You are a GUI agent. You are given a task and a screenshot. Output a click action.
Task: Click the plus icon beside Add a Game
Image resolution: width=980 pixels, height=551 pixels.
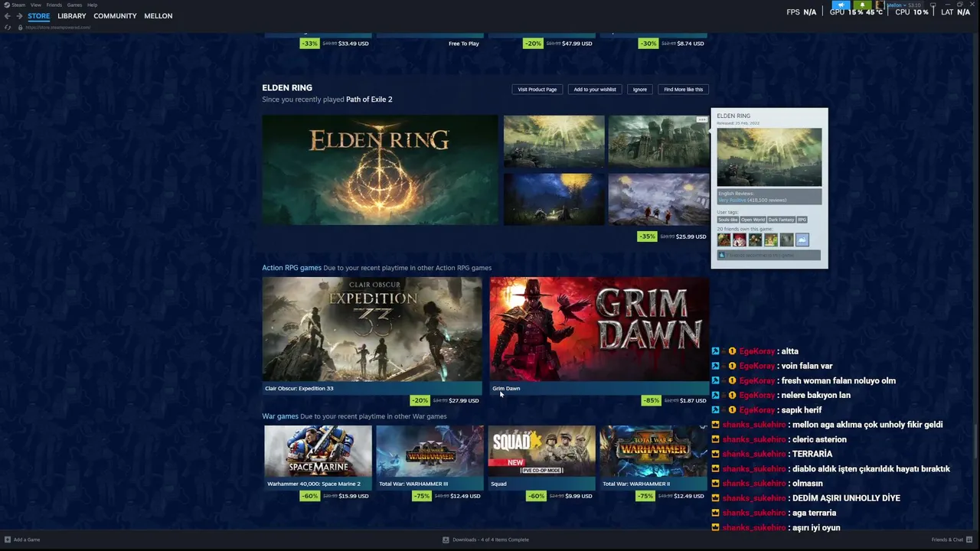coord(8,540)
